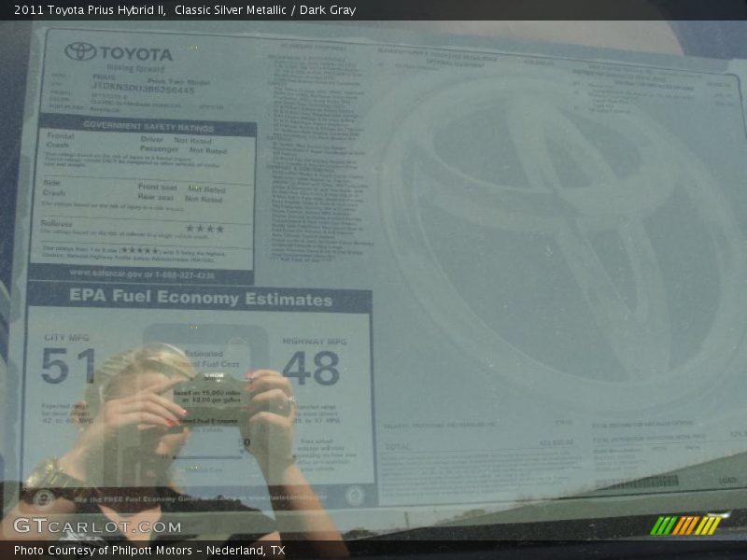Image resolution: width=747 pixels, height=560 pixels.
Task: Click the 'Frontal Crash' label
Action: tap(60, 140)
